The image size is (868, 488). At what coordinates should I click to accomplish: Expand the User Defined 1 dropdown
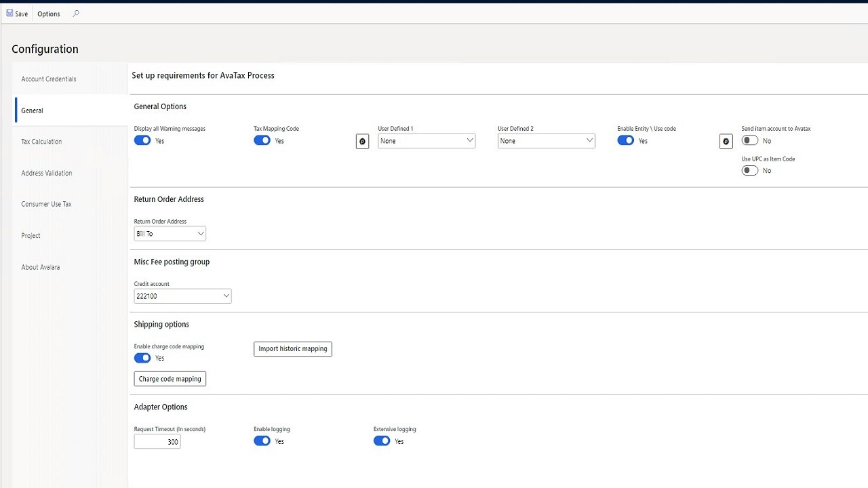point(427,141)
